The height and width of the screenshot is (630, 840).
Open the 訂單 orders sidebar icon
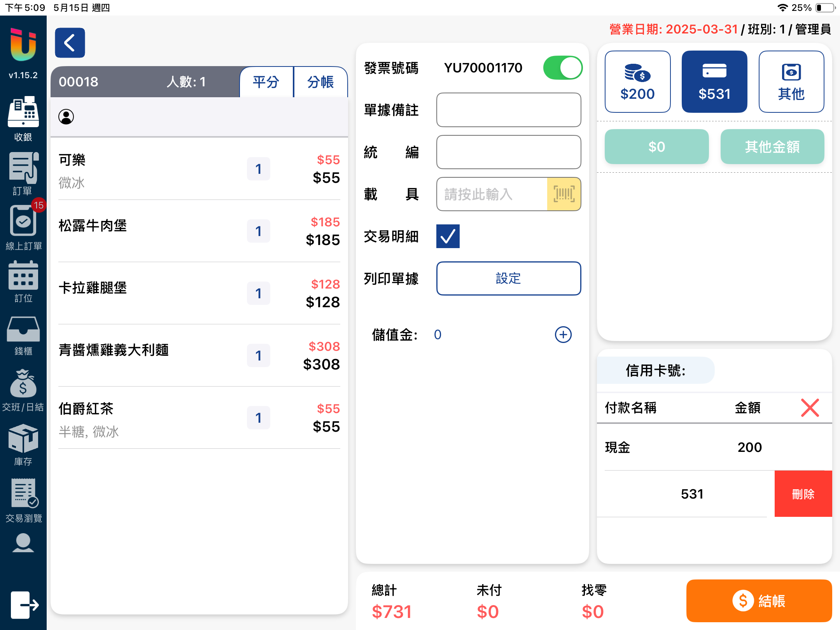23,168
